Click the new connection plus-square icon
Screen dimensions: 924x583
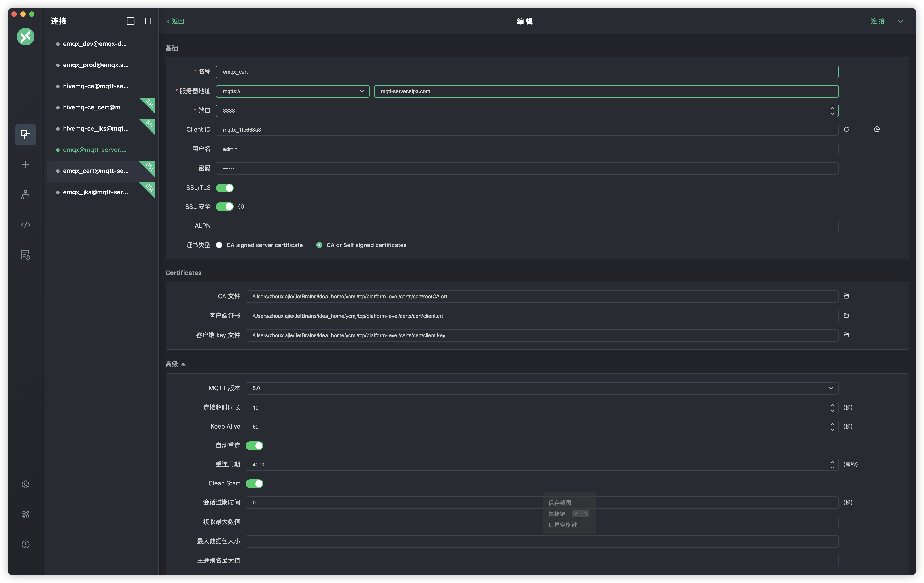131,21
